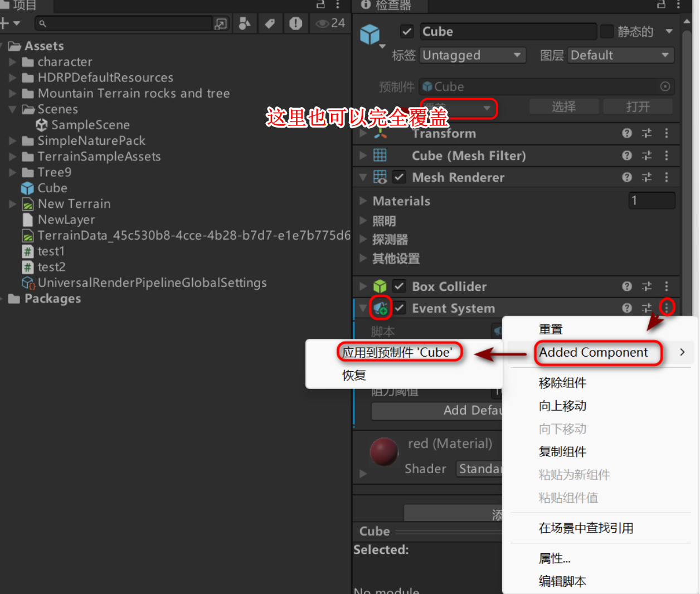Viewport: 700px width, 594px height.
Task: Open the static flags dropdown arrow
Action: point(669,31)
